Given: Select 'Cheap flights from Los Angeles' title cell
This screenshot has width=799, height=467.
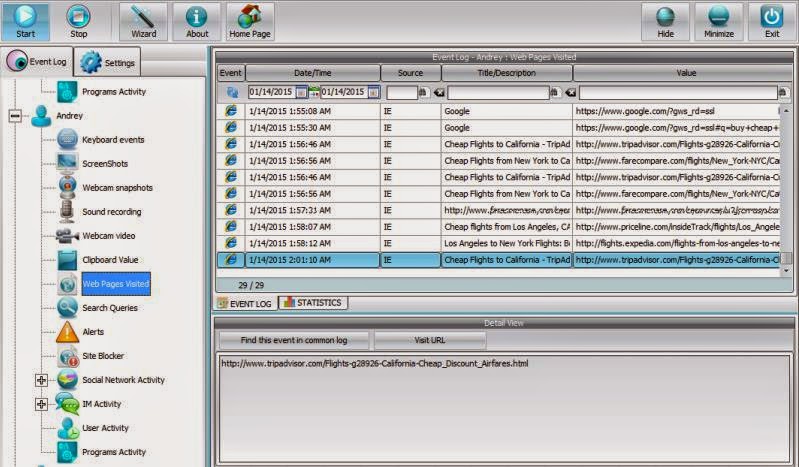Looking at the screenshot, I should coord(507,227).
